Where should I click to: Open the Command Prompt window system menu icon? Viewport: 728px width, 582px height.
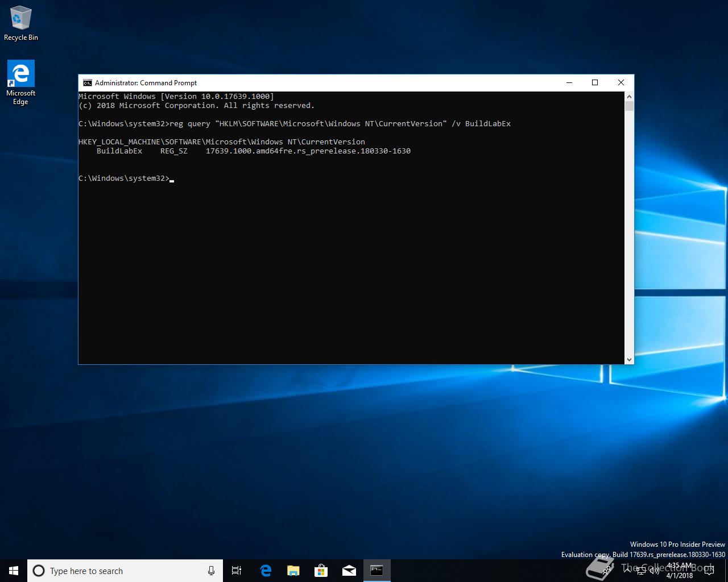[87, 82]
